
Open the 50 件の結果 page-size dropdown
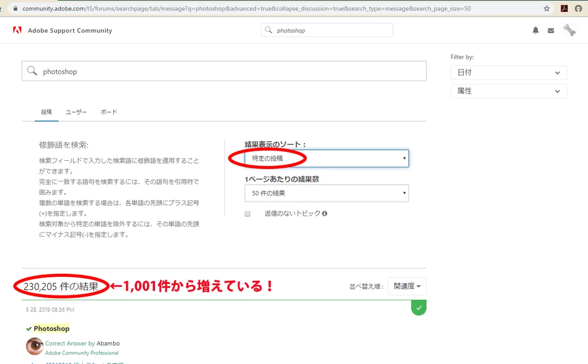click(x=326, y=193)
